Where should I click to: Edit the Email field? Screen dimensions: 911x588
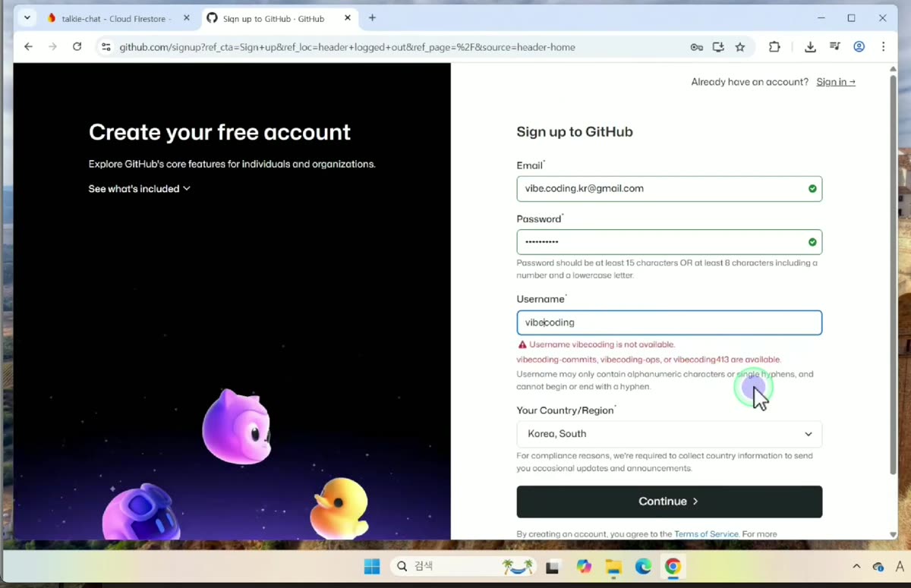669,189
